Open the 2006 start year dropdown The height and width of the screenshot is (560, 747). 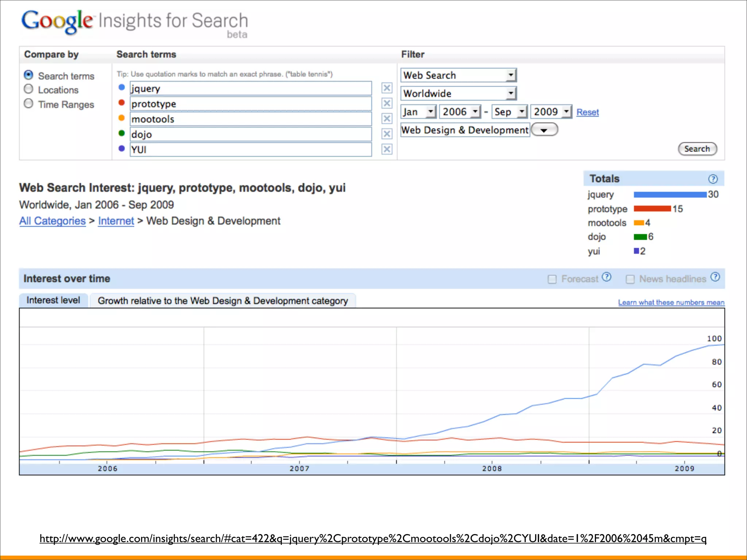(460, 112)
